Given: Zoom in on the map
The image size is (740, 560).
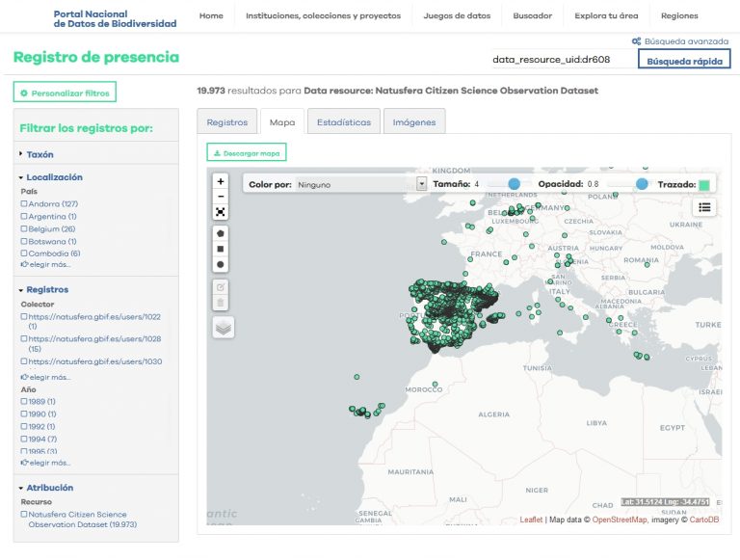Looking at the screenshot, I should pyautogui.click(x=221, y=181).
